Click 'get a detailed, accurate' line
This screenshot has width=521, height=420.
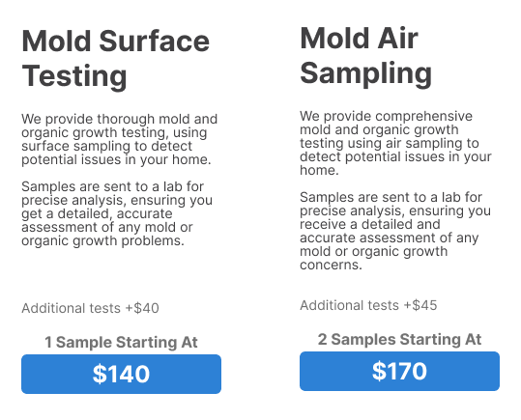97,213
